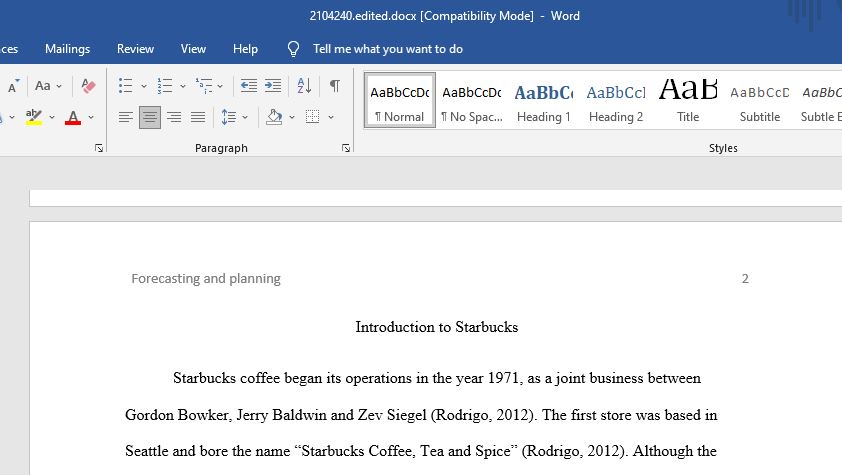
Task: Expand the borders dropdown arrow
Action: (331, 117)
